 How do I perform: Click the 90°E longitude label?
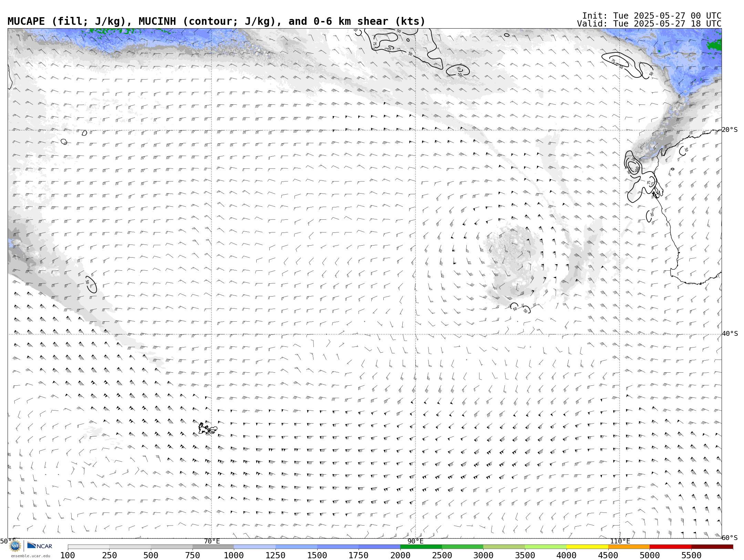coord(415,541)
